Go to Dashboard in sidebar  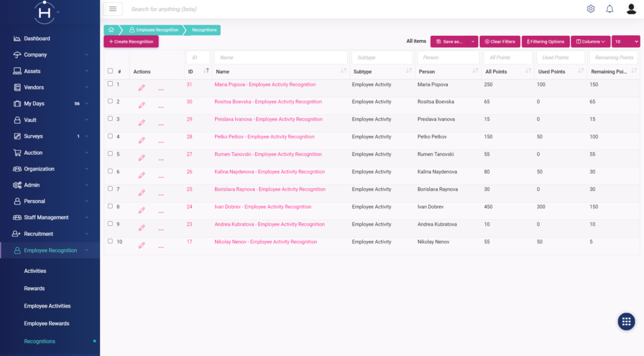pyautogui.click(x=37, y=38)
